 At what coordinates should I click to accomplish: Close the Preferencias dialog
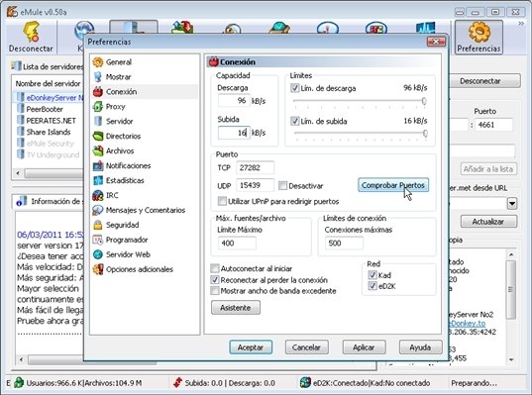point(436,42)
